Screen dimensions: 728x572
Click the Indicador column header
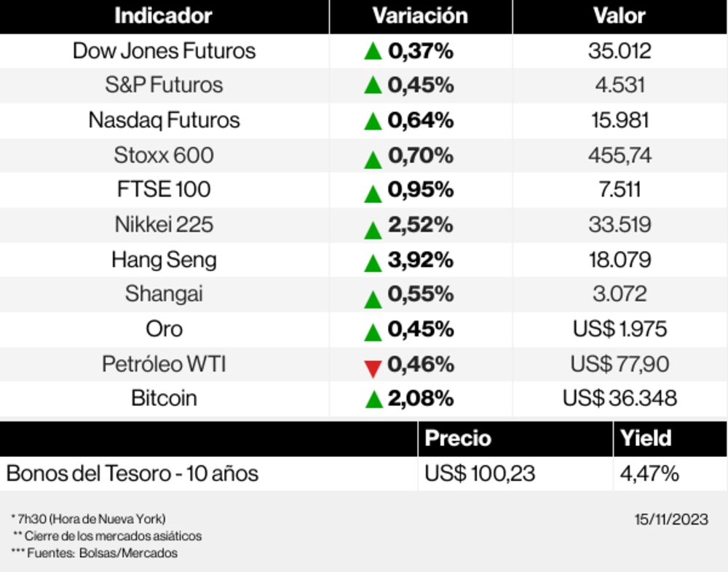[164, 16]
